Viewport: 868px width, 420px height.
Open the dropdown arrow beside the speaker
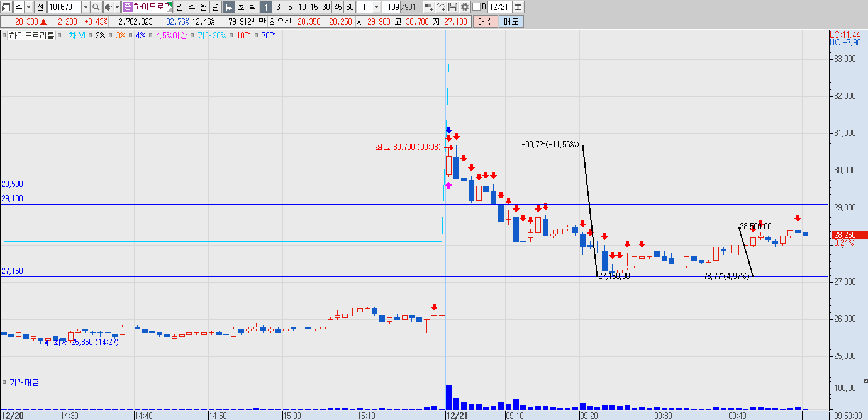118,7
